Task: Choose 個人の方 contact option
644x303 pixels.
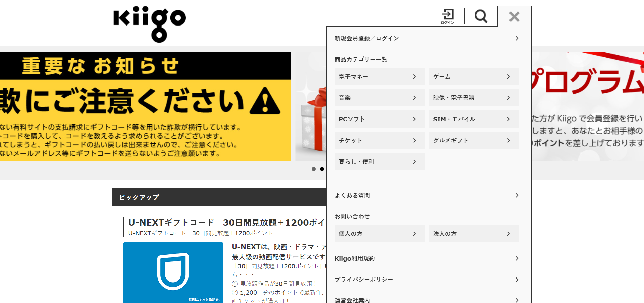Action: (379, 234)
